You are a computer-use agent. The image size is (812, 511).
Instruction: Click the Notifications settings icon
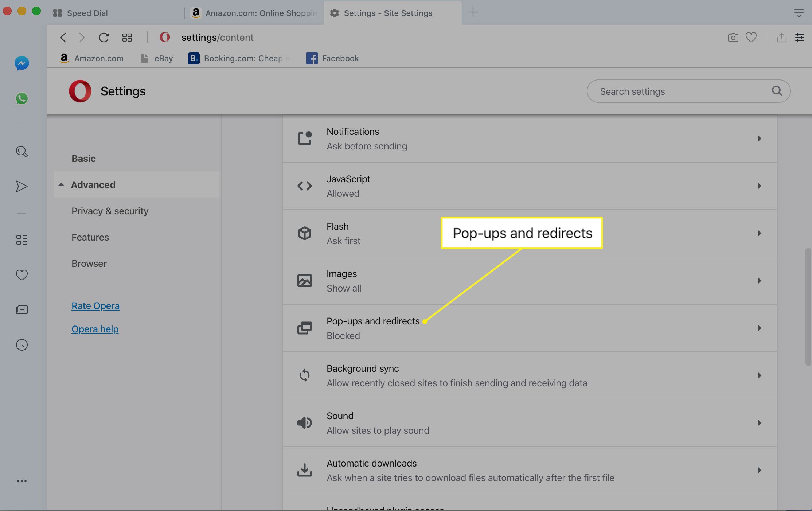pos(304,139)
